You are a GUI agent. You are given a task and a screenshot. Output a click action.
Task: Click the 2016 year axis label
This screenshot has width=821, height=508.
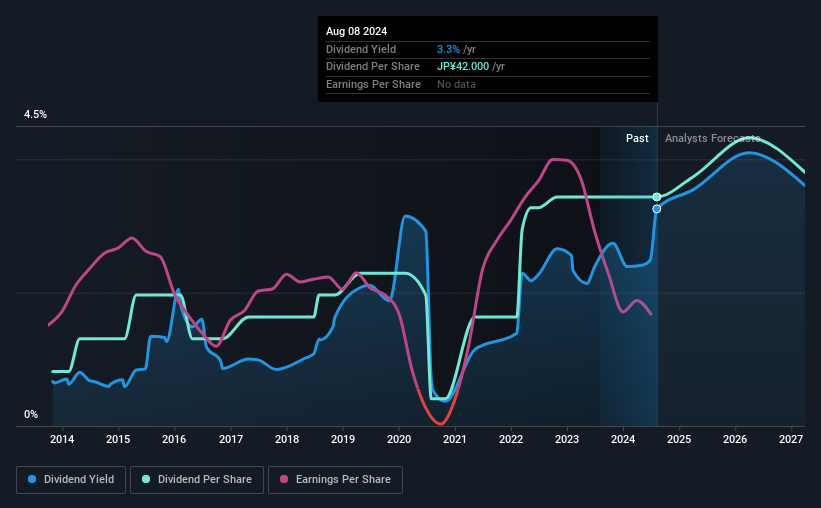click(x=174, y=439)
